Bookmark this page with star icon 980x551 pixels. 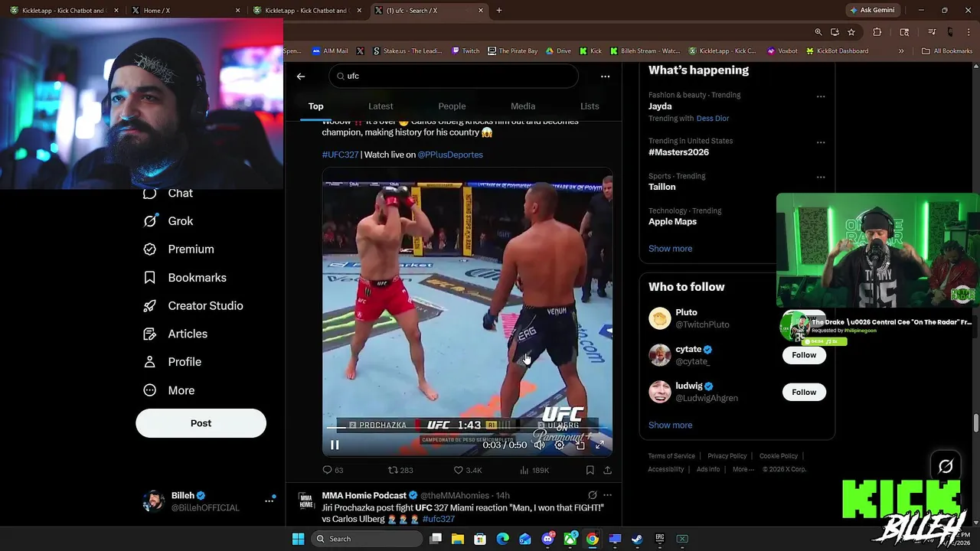coord(851,32)
